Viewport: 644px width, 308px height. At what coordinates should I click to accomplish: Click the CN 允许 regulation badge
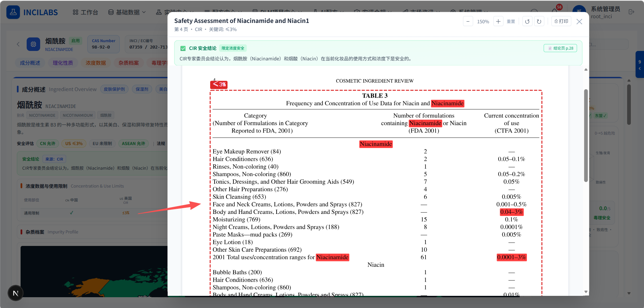[x=48, y=143]
